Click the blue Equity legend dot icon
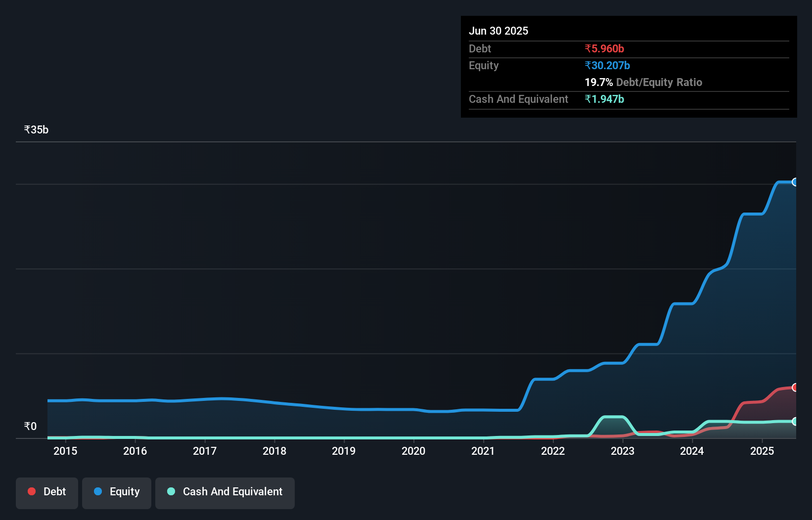The height and width of the screenshot is (520, 812). (98, 491)
